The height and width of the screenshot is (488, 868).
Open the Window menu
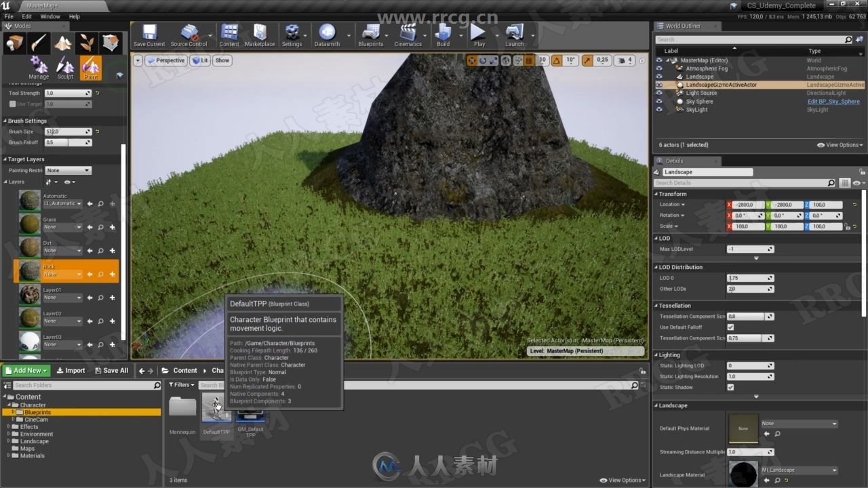50,16
